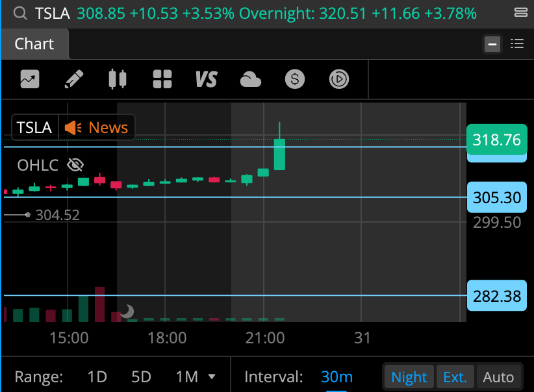This screenshot has width=534, height=392.
Task: Click the replay play-circle icon
Action: coord(339,79)
